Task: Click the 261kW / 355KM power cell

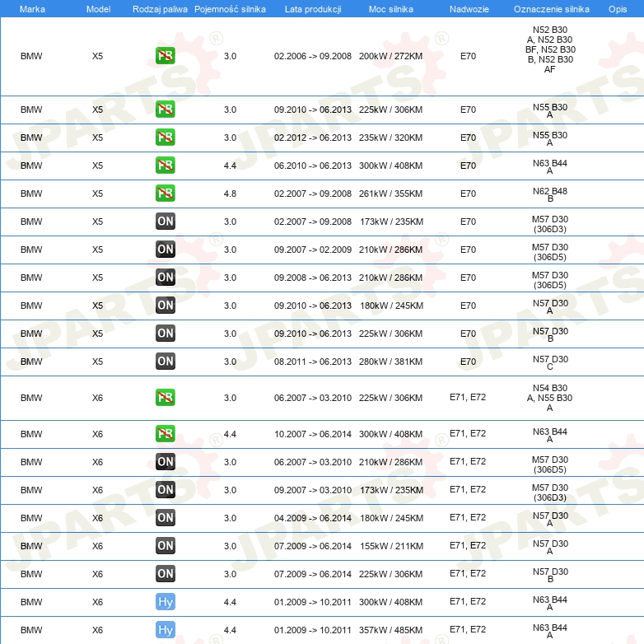Action: 390,194
